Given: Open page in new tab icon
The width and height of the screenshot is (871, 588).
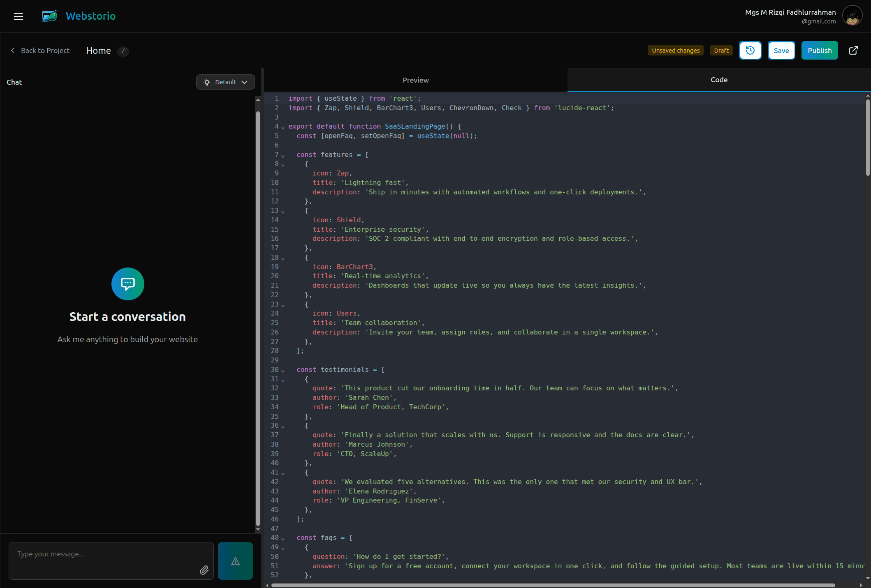Looking at the screenshot, I should tap(853, 51).
